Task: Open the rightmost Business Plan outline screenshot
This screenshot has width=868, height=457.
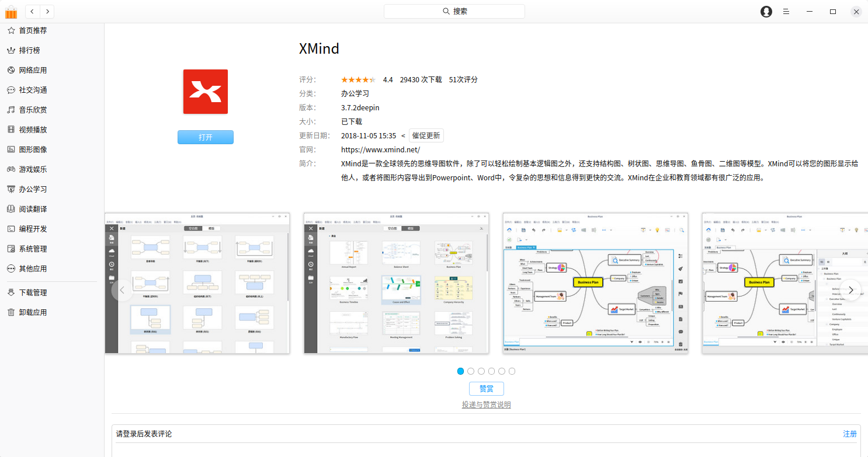Action: (785, 283)
